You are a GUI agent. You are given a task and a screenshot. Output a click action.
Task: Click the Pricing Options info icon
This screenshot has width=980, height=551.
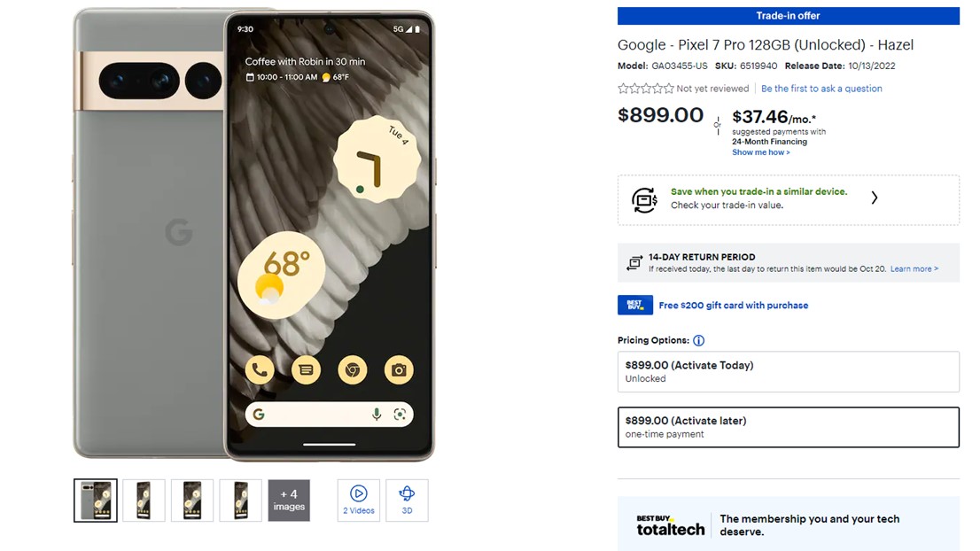[699, 340]
